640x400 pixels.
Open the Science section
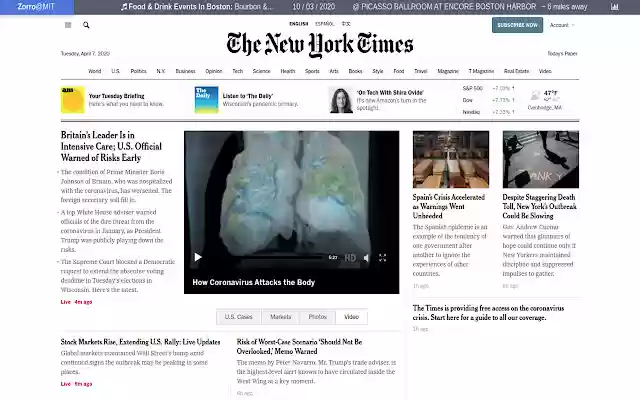[x=261, y=71]
